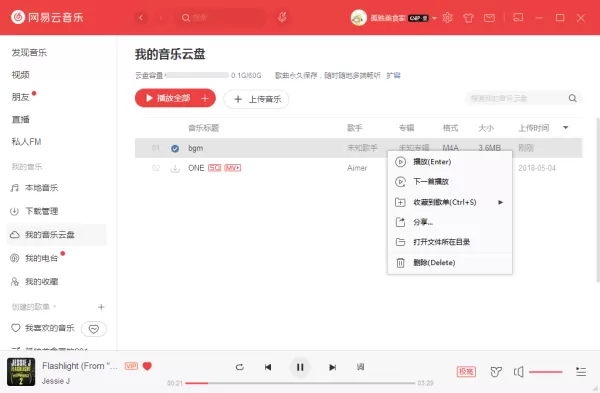The image size is (600, 393).
Task: Click checkmark icon on bgm row
Action: 175,148
